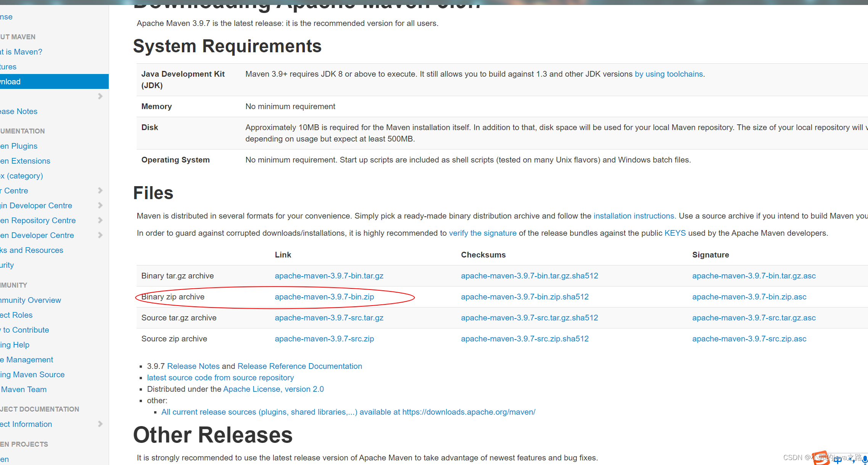Download apache-maven-3.9.7-bin.tar.gz
Image resolution: width=868 pixels, height=465 pixels.
329,276
